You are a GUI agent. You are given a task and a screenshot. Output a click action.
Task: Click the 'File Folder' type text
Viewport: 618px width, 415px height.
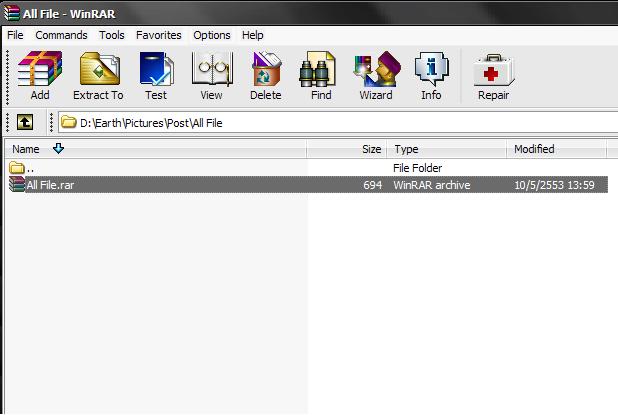tap(418, 168)
